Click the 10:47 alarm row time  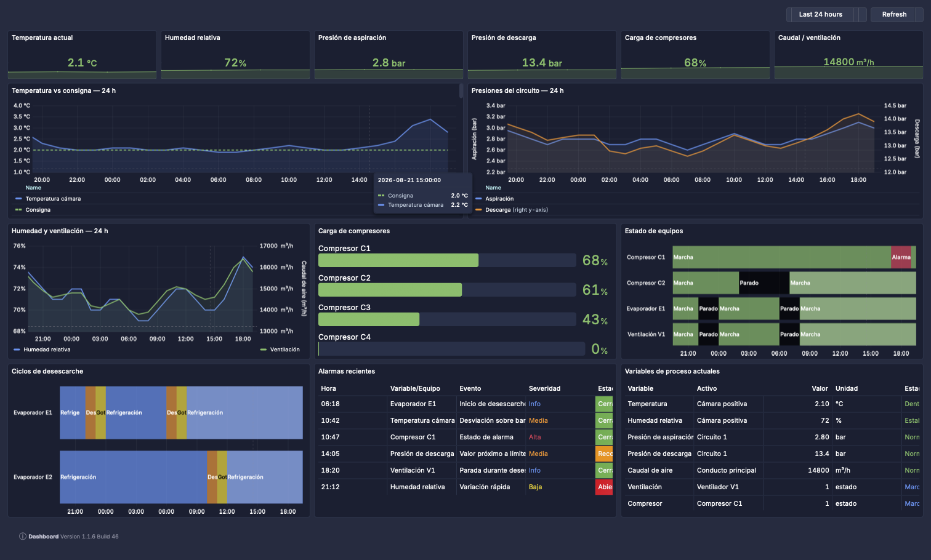[330, 437]
